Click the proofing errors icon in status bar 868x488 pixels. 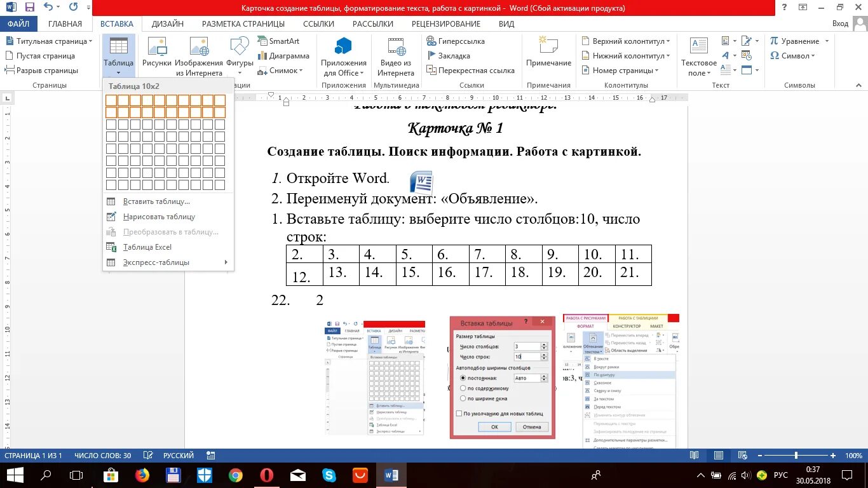coord(148,456)
